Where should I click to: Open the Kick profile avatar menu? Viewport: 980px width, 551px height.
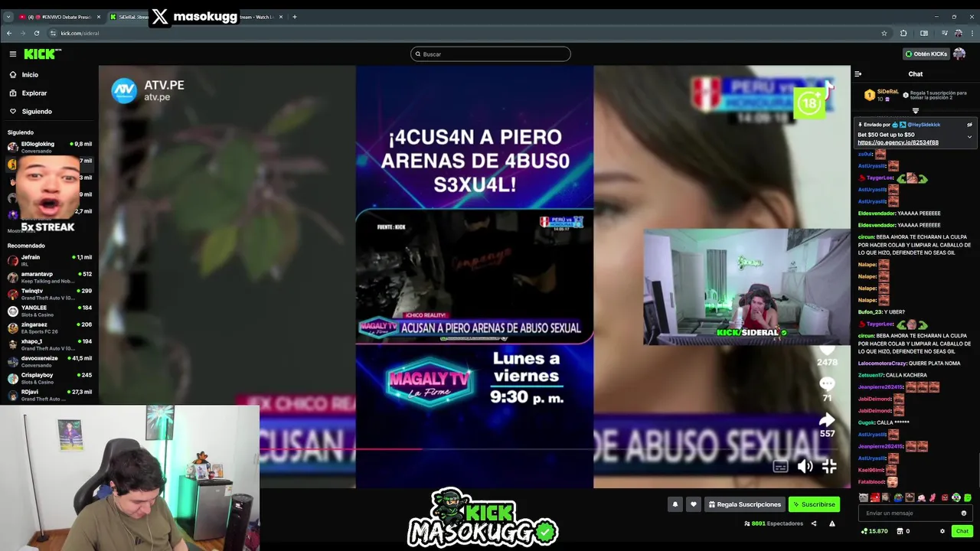pyautogui.click(x=959, y=54)
